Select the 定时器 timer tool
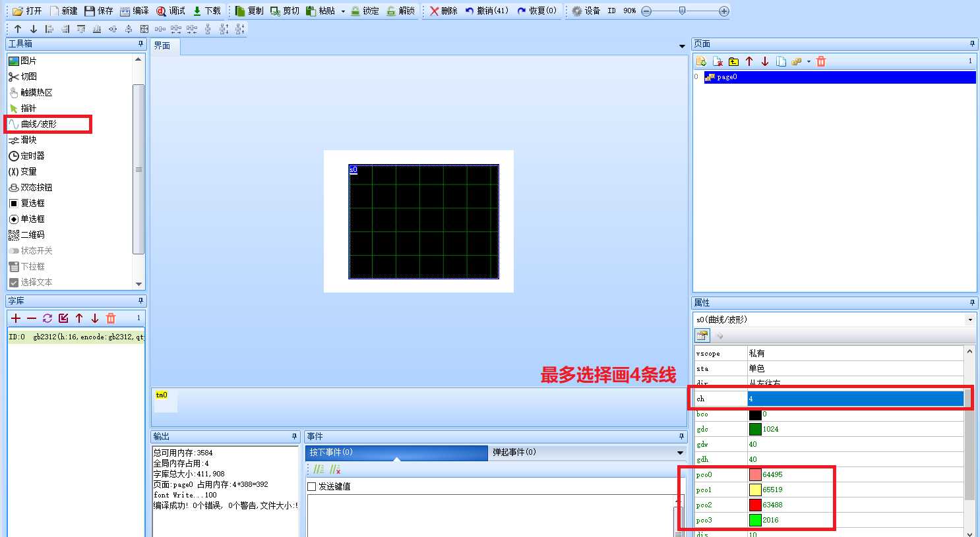The height and width of the screenshot is (537, 980). [x=27, y=155]
